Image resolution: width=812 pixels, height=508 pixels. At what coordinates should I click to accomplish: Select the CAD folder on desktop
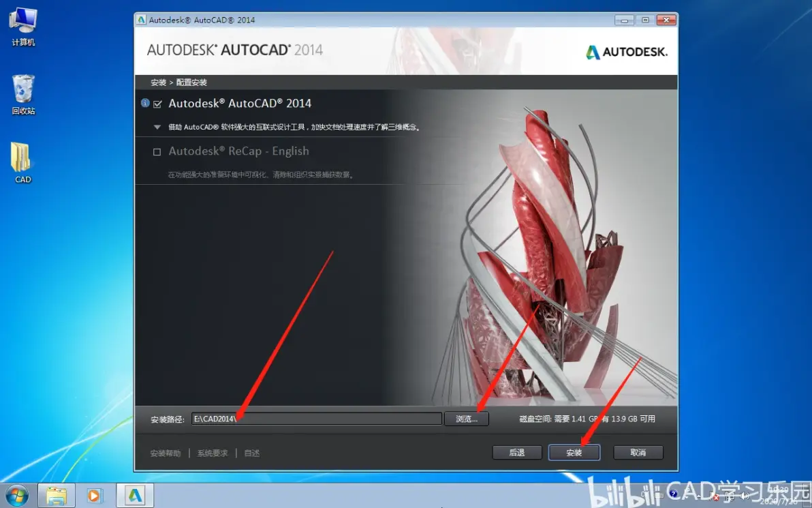(x=22, y=163)
